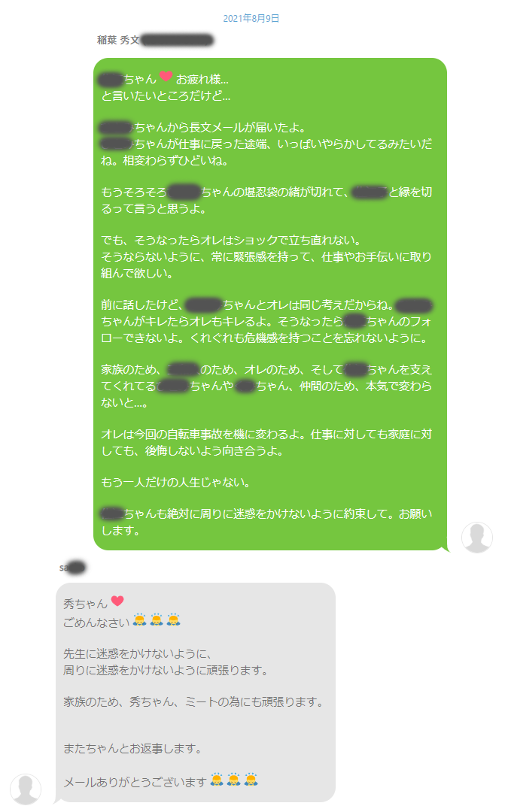Click last bowing emoji after メールありがとうございます

coord(251,780)
